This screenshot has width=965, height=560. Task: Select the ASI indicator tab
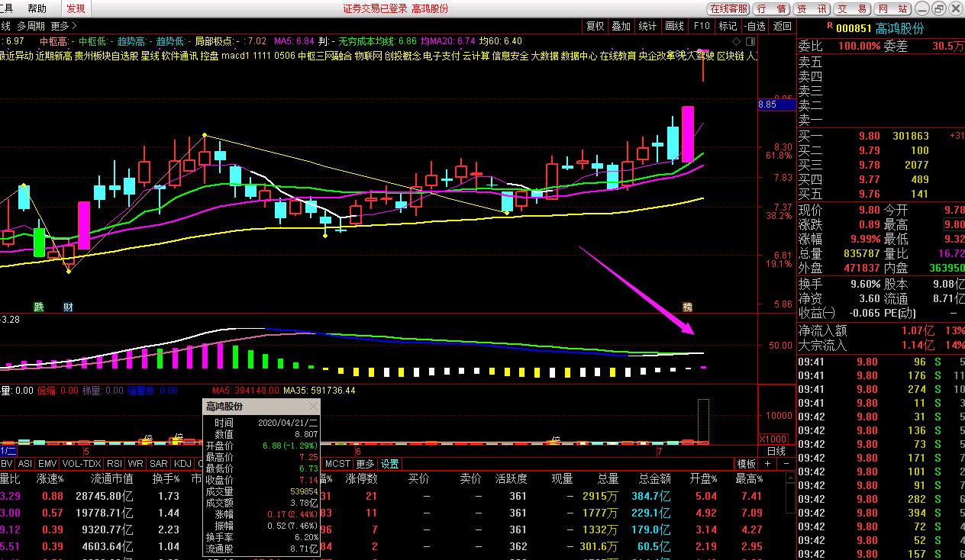click(25, 464)
